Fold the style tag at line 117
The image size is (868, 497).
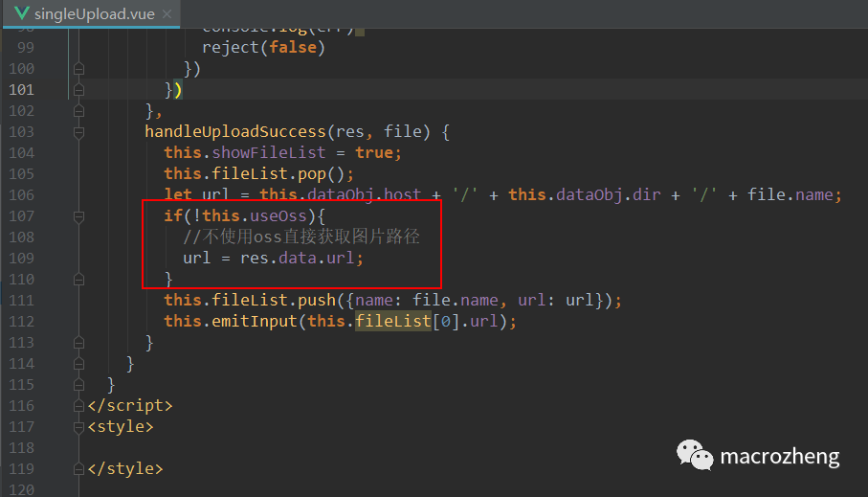[78, 427]
